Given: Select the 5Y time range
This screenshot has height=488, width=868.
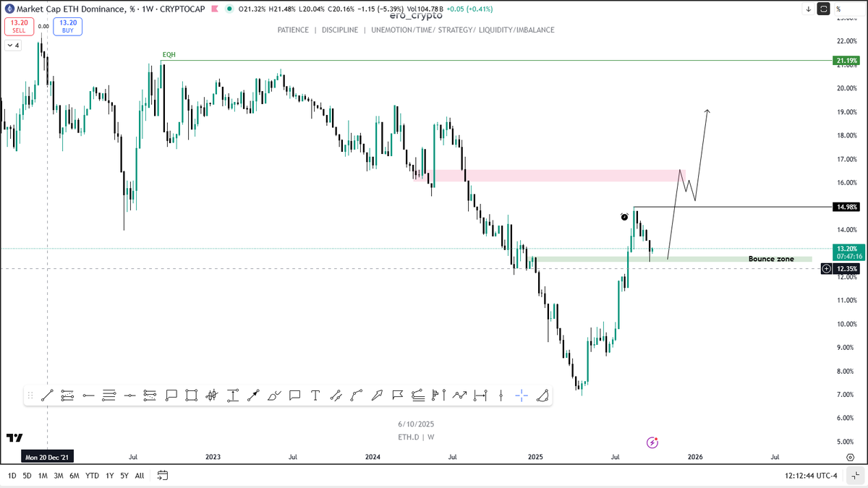Looking at the screenshot, I should tap(124, 476).
